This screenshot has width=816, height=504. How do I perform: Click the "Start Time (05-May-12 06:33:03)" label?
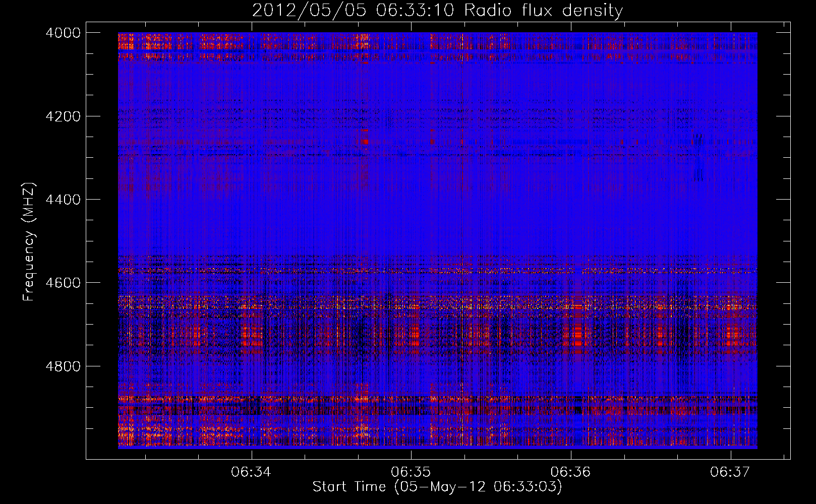437,487
